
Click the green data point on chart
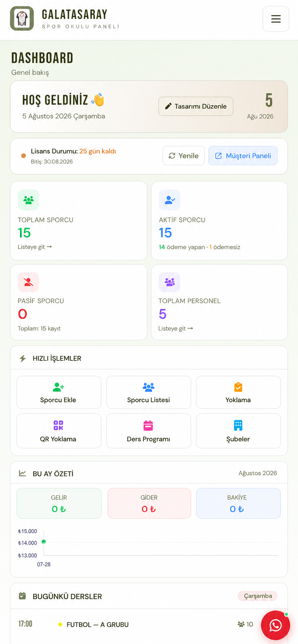[x=44, y=542]
